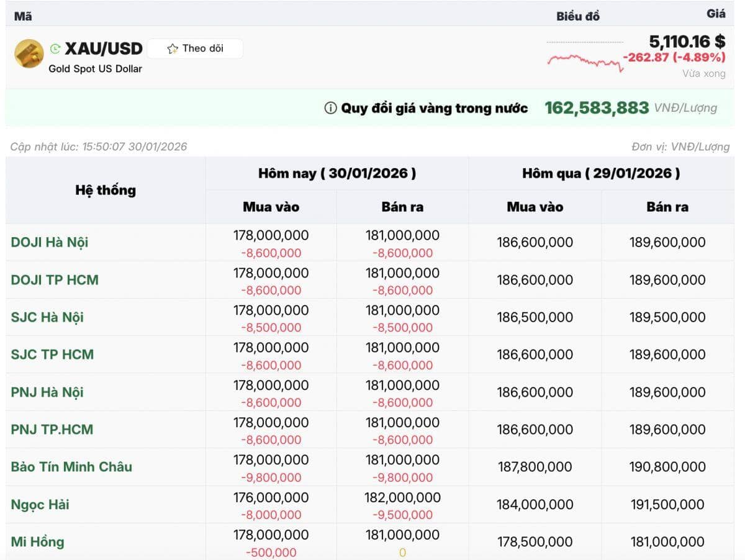Click Ngọc Hải yesterday sell 191,500,000
The width and height of the screenshot is (745, 560).
(667, 504)
